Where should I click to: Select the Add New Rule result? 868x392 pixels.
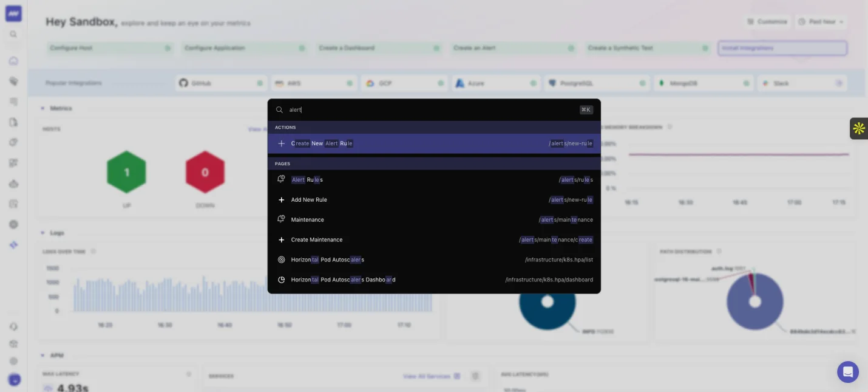point(434,200)
